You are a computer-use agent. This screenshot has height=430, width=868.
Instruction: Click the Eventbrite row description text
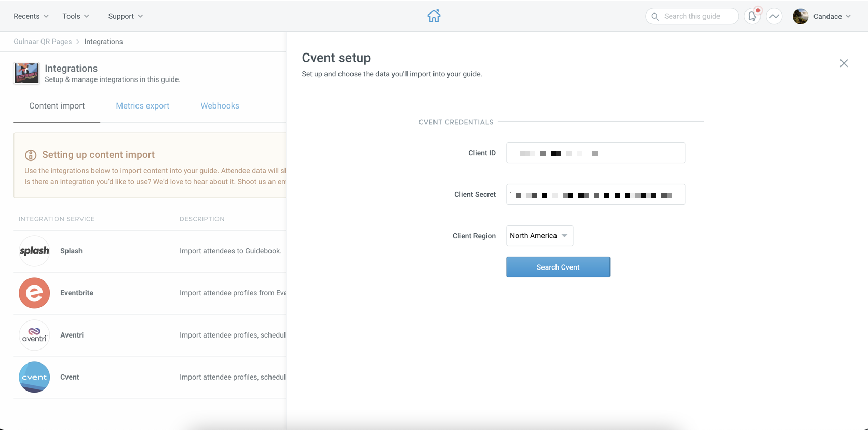click(x=233, y=293)
